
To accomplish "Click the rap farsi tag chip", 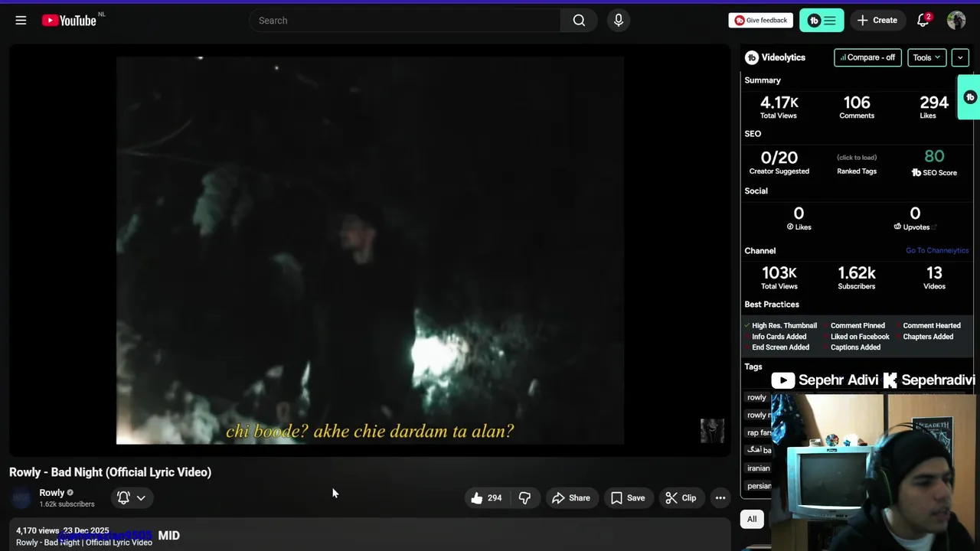I will [758, 433].
